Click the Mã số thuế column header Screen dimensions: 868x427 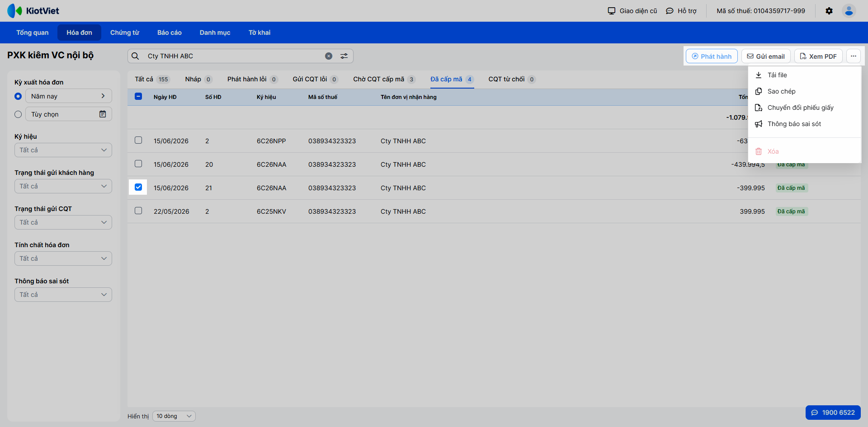click(x=323, y=97)
